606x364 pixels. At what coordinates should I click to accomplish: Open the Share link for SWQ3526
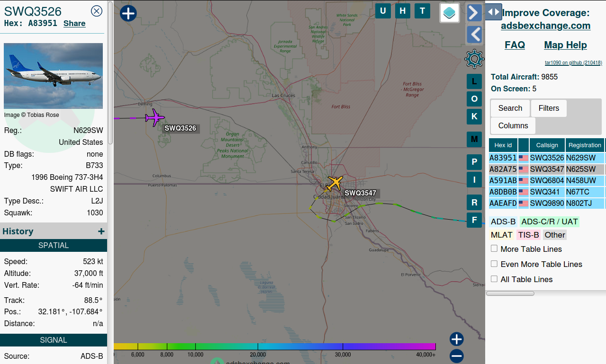point(74,24)
